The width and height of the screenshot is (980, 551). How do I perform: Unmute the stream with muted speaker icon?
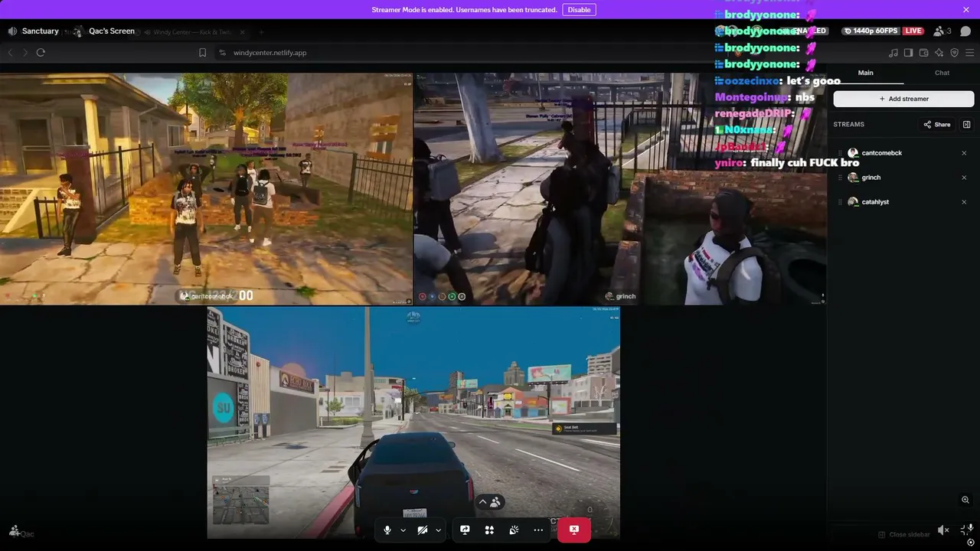tap(944, 530)
